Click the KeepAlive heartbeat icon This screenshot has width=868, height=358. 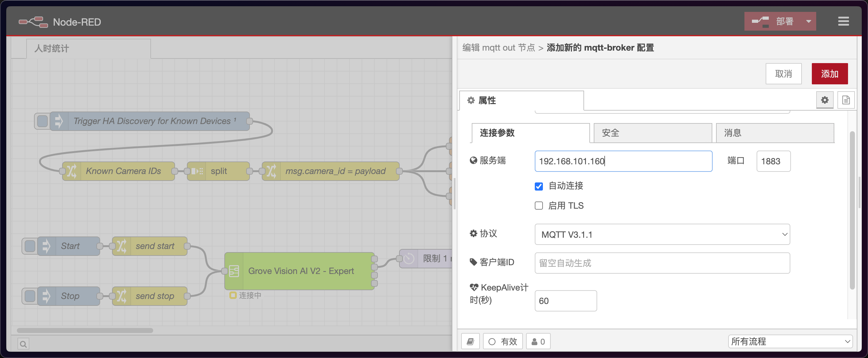point(474,287)
